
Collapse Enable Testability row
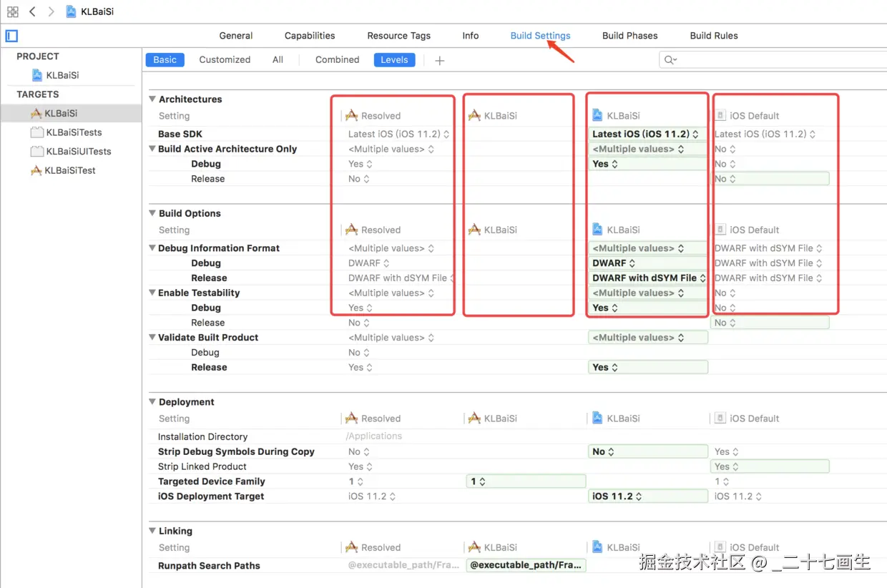tap(152, 293)
